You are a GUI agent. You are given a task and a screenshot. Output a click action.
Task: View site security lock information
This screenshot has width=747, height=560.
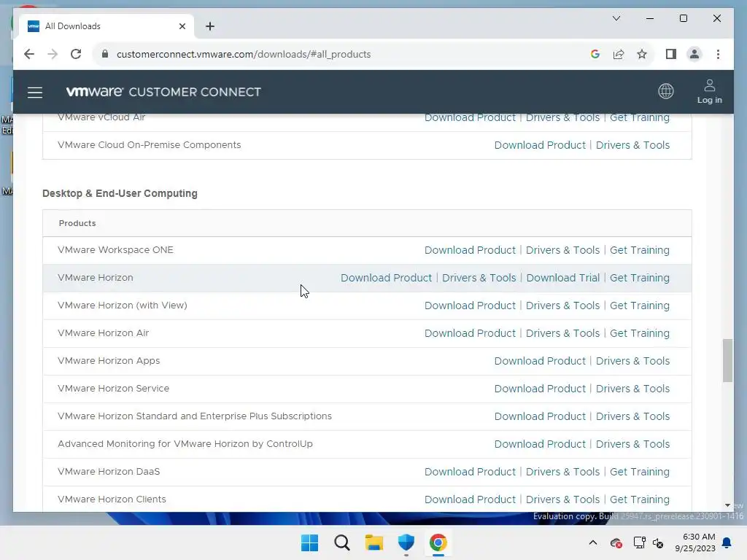tap(105, 54)
